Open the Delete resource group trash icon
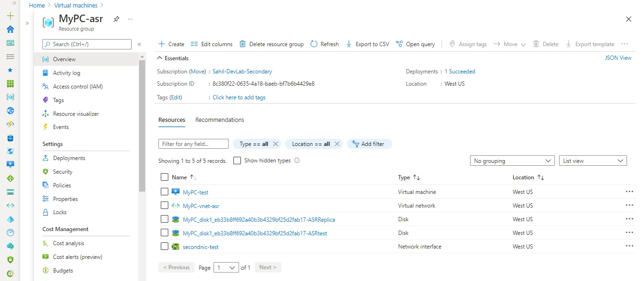The width and height of the screenshot is (644, 281). [242, 44]
